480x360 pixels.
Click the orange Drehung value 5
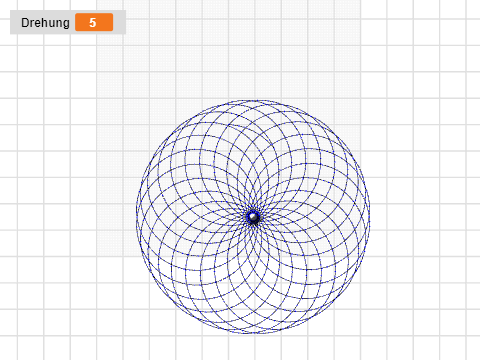[94, 22]
